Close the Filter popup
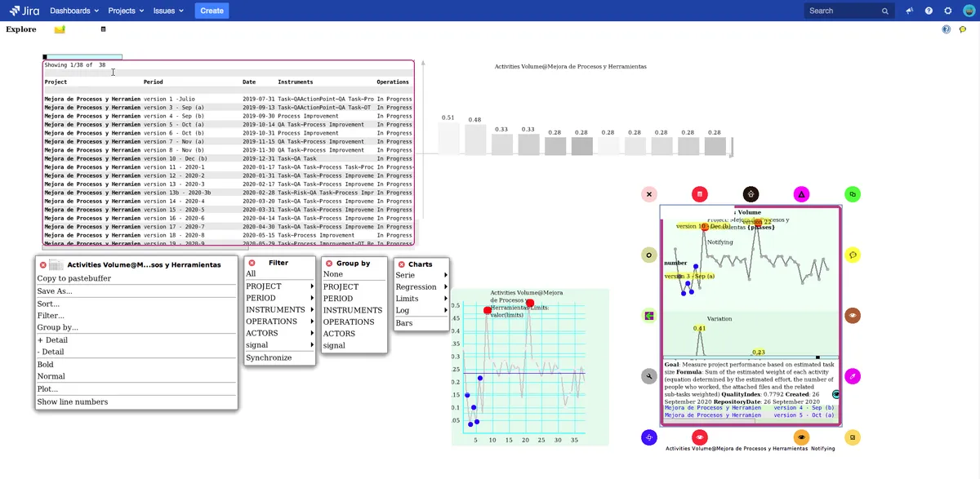Screen dimensions: 980x479 click(x=252, y=263)
